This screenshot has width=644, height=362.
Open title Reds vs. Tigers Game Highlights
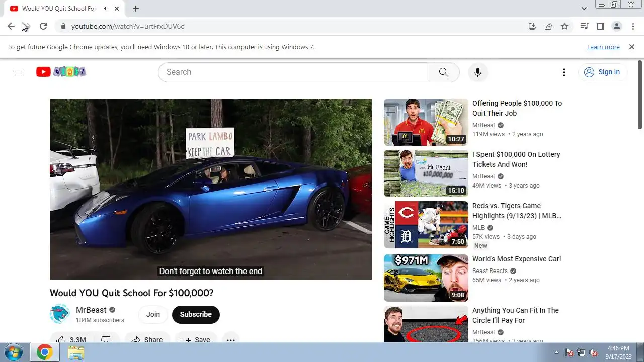click(517, 211)
